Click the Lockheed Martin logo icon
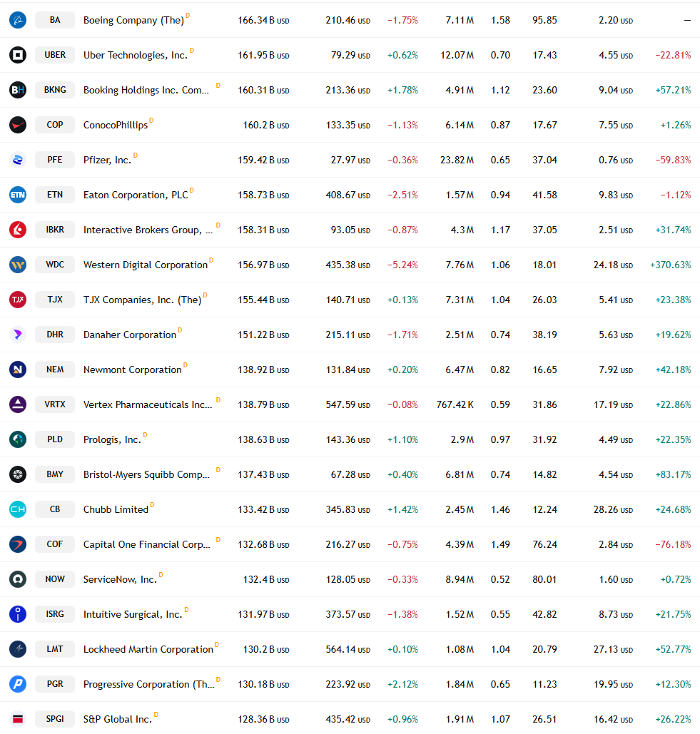The height and width of the screenshot is (734, 700). tap(18, 649)
